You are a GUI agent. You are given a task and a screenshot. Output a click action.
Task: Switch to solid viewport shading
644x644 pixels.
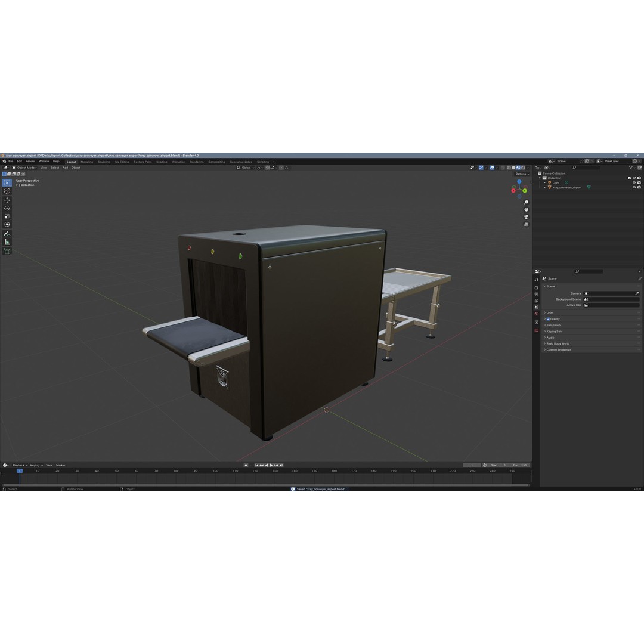(513, 168)
